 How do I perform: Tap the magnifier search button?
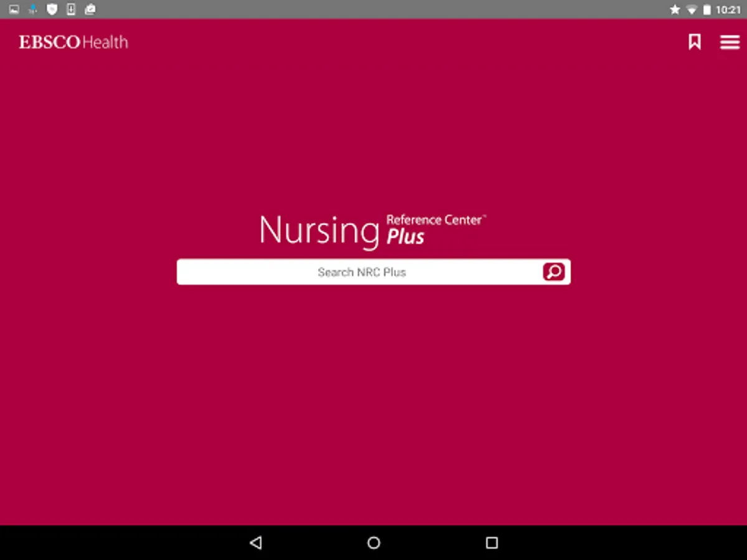click(554, 272)
